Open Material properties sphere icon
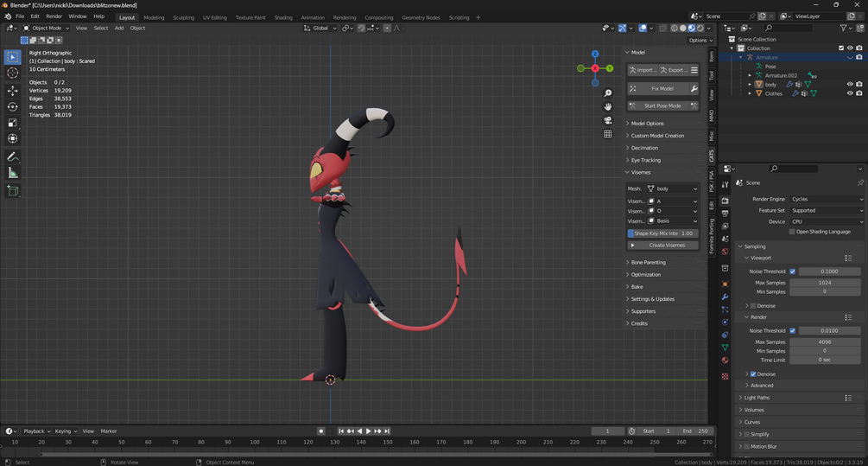This screenshot has height=466, width=868. pos(725,361)
